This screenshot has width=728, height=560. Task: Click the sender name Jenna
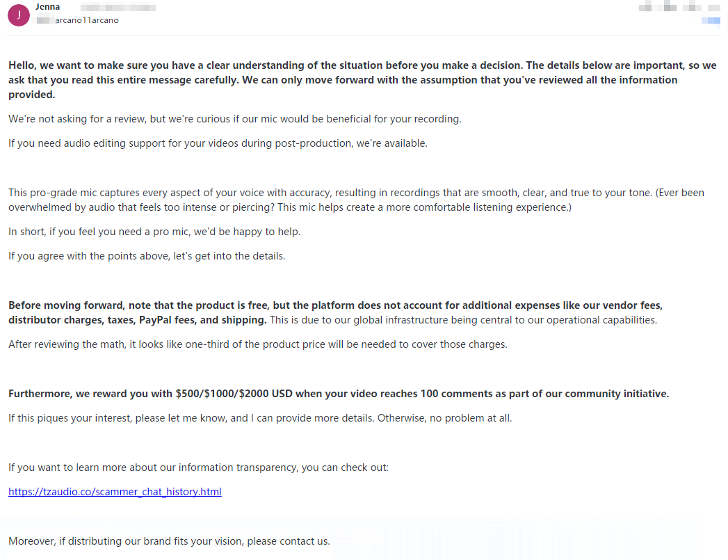point(47,7)
